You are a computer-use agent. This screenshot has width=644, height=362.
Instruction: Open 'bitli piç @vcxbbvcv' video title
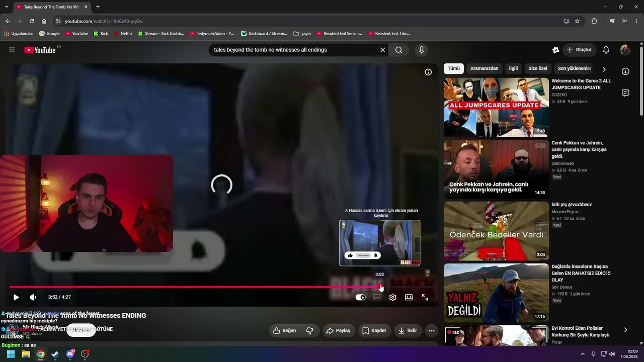[x=572, y=205]
